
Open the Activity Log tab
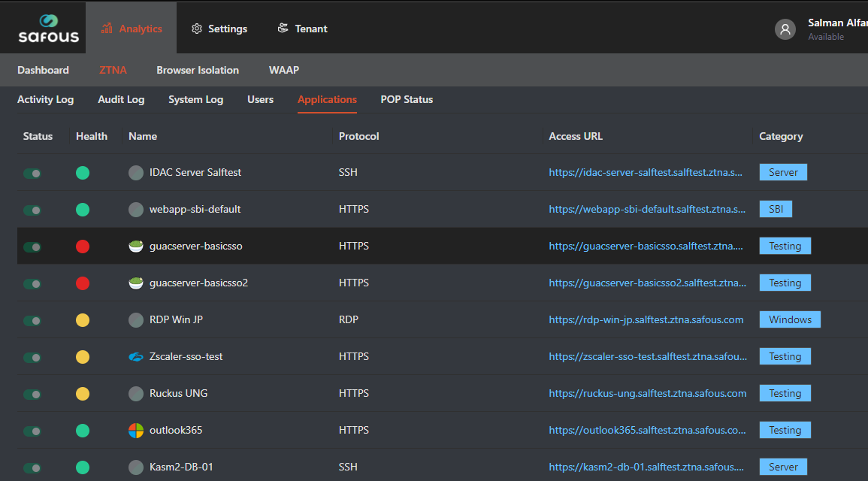point(45,99)
